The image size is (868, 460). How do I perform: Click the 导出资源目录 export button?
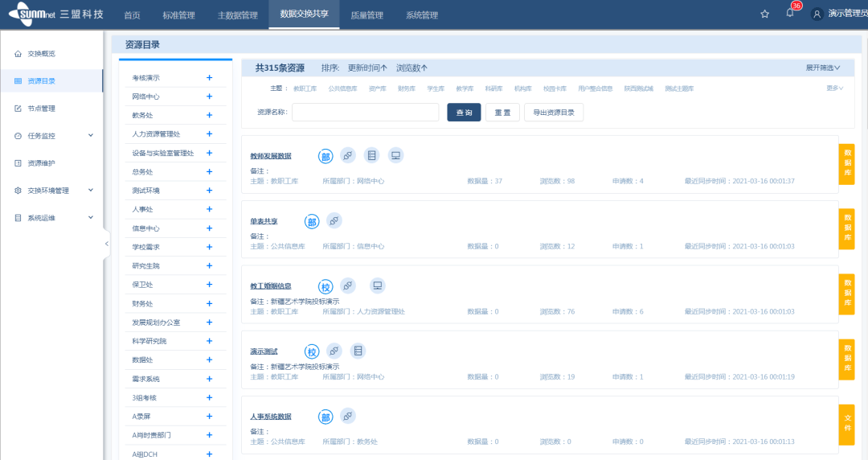(x=554, y=113)
